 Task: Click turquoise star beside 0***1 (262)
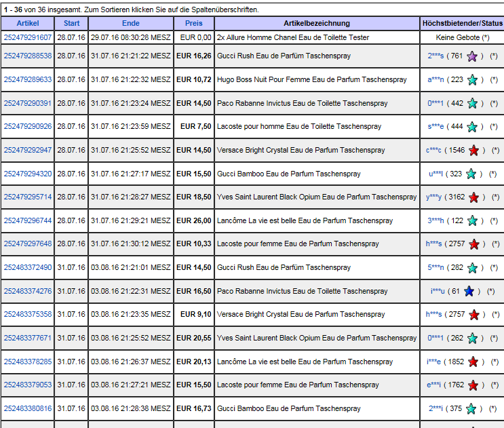[472, 338]
